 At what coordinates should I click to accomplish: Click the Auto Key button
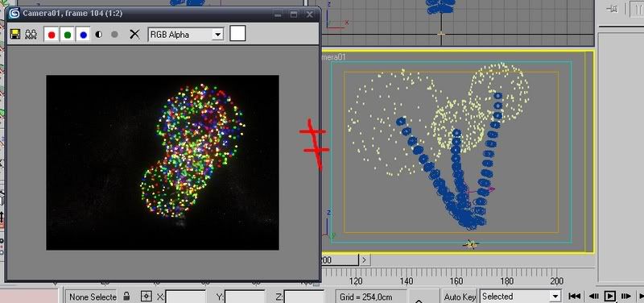coord(460,297)
